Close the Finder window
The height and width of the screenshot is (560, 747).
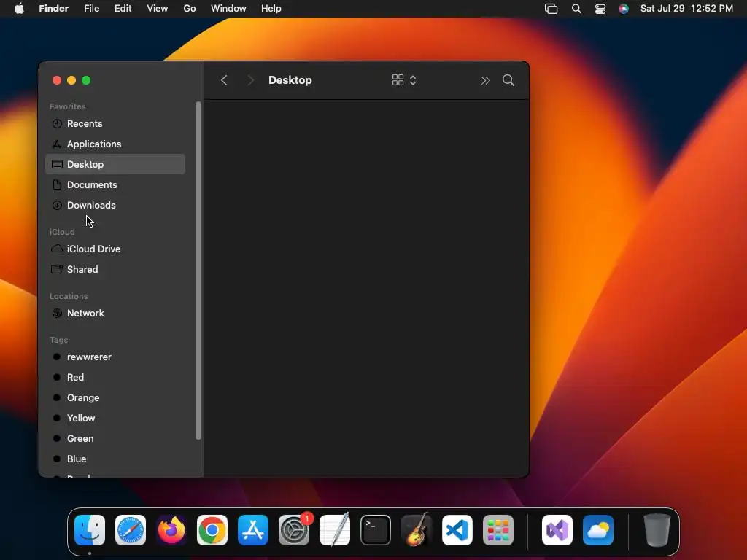pos(57,80)
